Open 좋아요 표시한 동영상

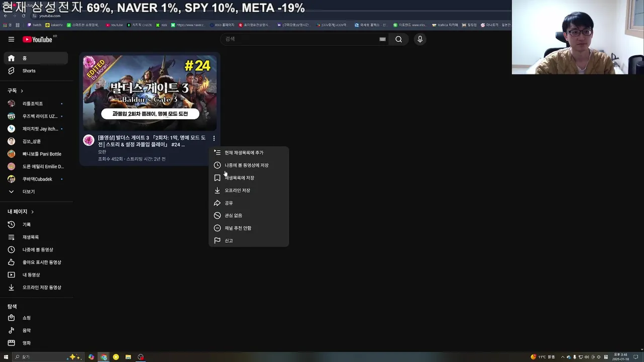point(36,262)
